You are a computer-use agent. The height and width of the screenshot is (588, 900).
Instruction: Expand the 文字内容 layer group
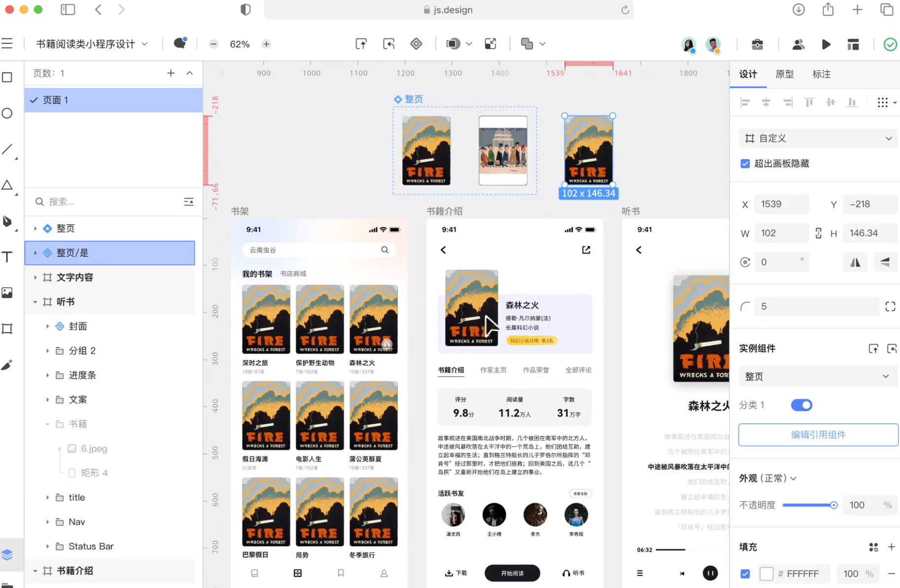[35, 277]
